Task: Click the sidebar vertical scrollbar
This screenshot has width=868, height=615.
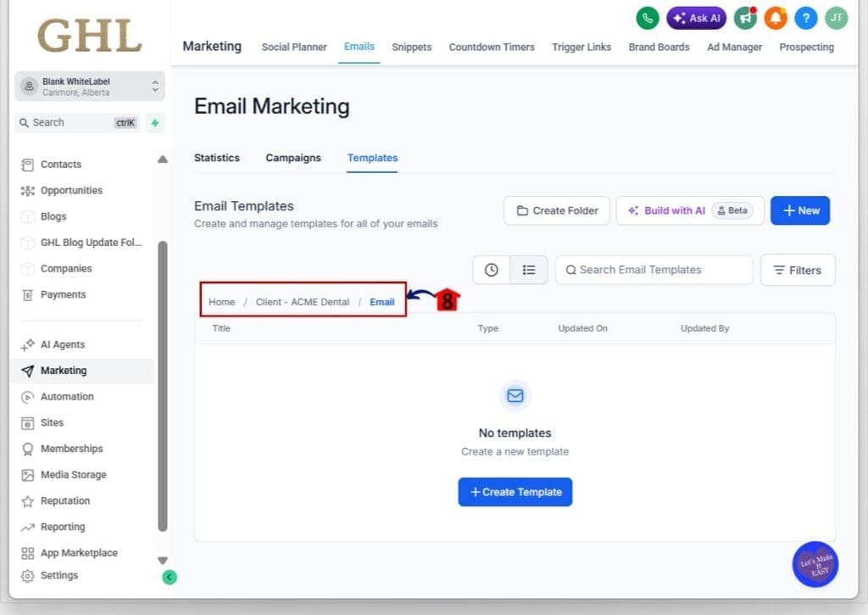Action: [163, 382]
